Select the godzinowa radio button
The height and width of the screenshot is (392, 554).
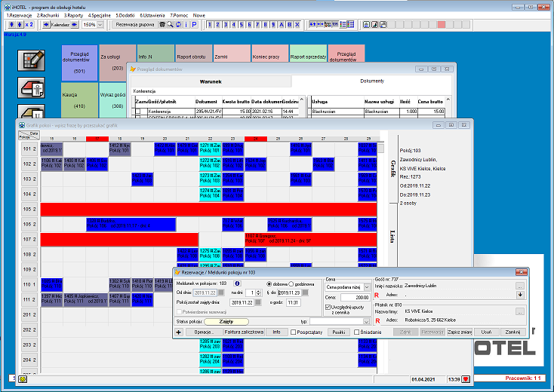(291, 284)
